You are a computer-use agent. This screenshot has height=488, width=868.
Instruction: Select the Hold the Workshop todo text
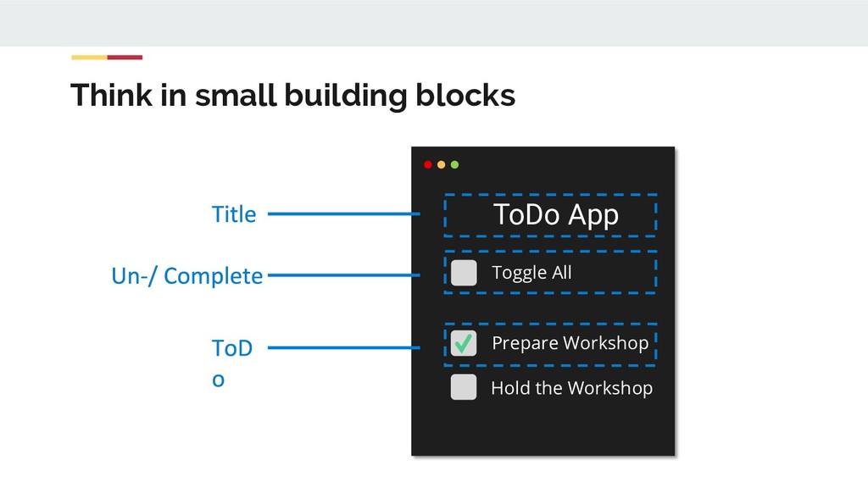[571, 388]
